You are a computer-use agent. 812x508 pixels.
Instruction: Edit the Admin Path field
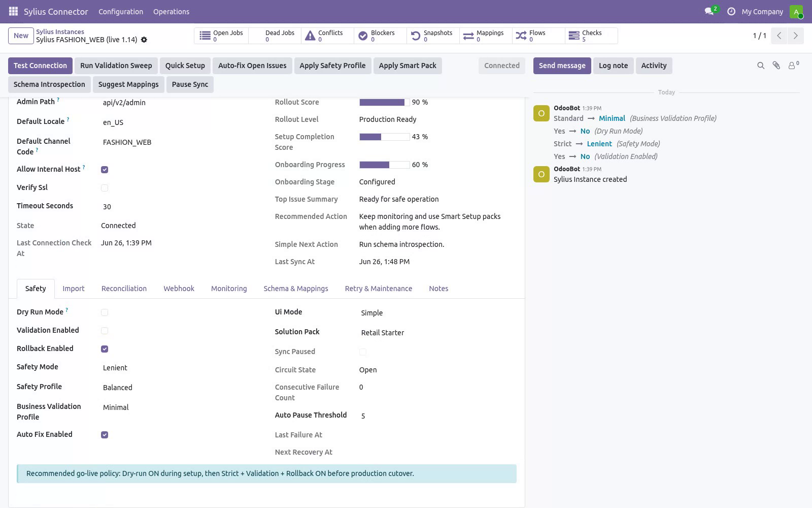point(180,103)
